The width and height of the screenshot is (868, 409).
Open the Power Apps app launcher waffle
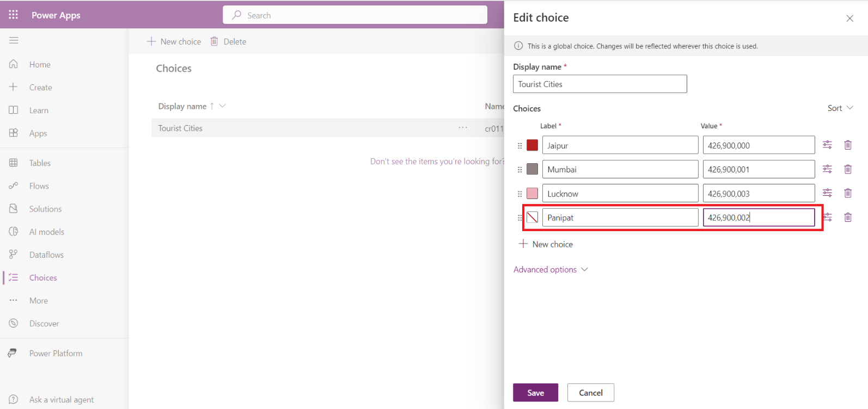point(13,15)
